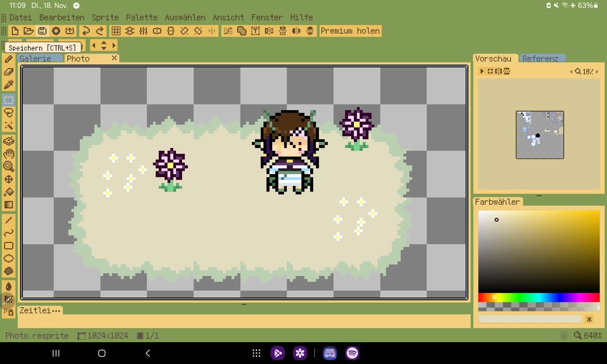
Task: Open the adjustment sliders toolbar icon
Action: point(143,31)
